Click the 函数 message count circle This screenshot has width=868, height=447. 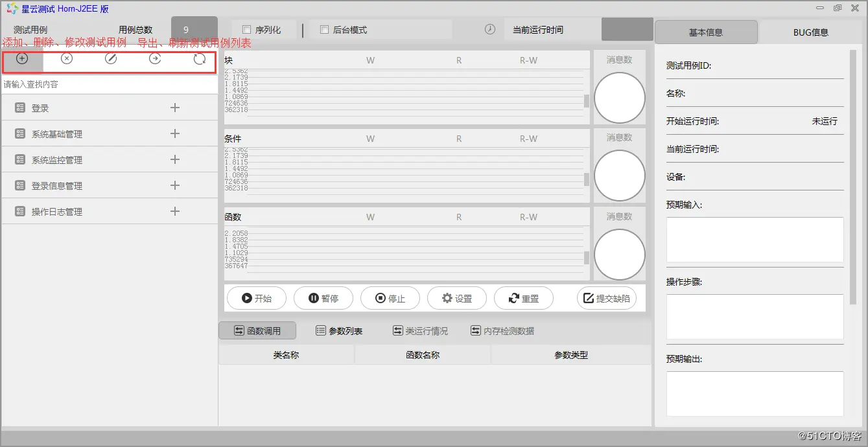pos(620,255)
